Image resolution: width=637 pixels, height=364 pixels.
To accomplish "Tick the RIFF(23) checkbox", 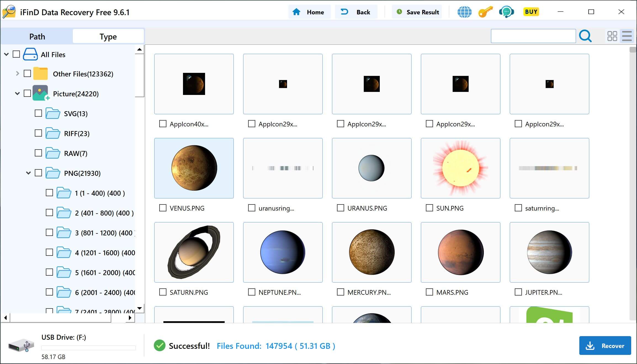I will (x=38, y=133).
